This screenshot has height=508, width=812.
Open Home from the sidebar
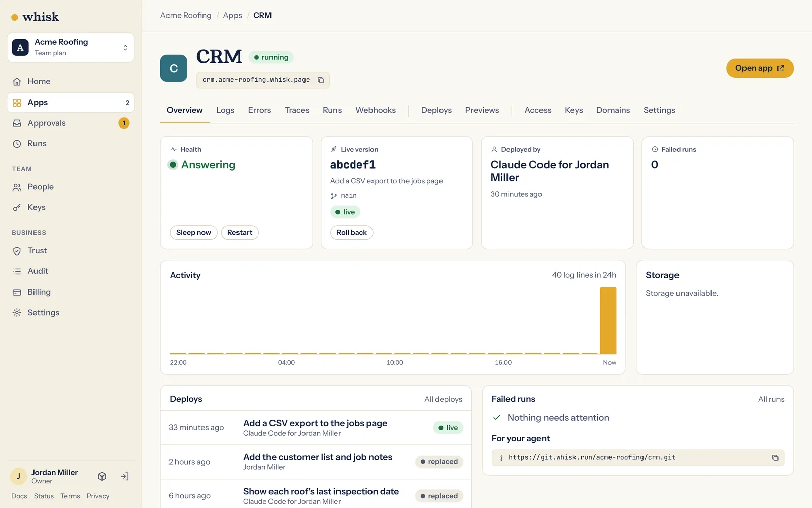71,81
